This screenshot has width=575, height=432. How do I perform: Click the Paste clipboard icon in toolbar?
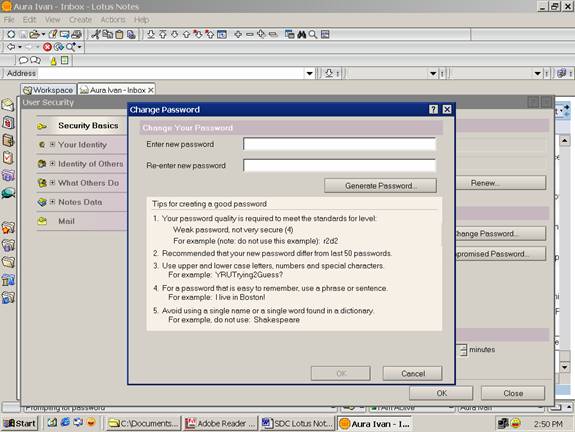tap(119, 34)
